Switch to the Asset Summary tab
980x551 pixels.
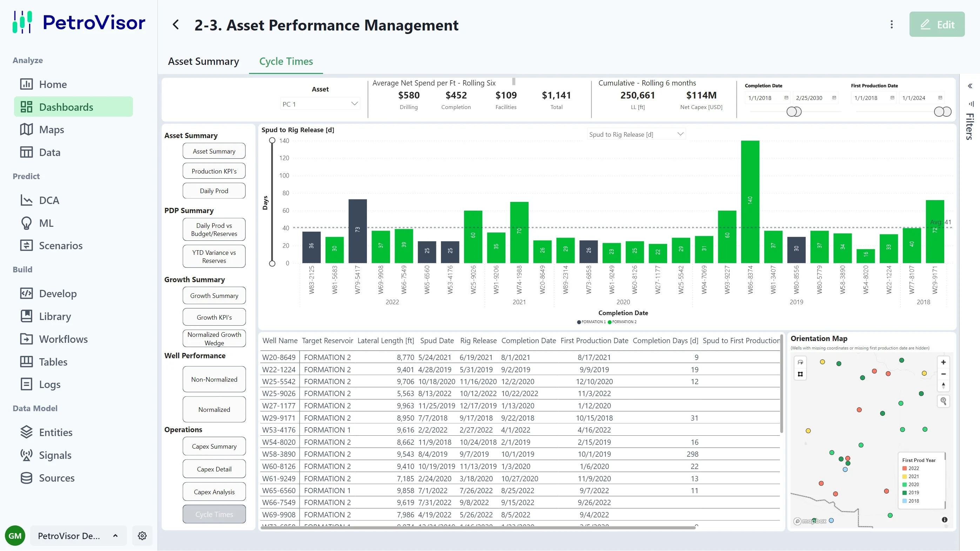(203, 61)
